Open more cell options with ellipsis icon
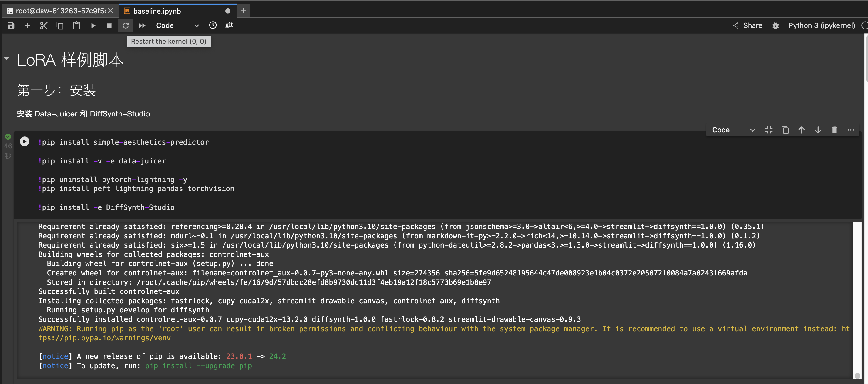This screenshot has width=868, height=384. pyautogui.click(x=851, y=130)
